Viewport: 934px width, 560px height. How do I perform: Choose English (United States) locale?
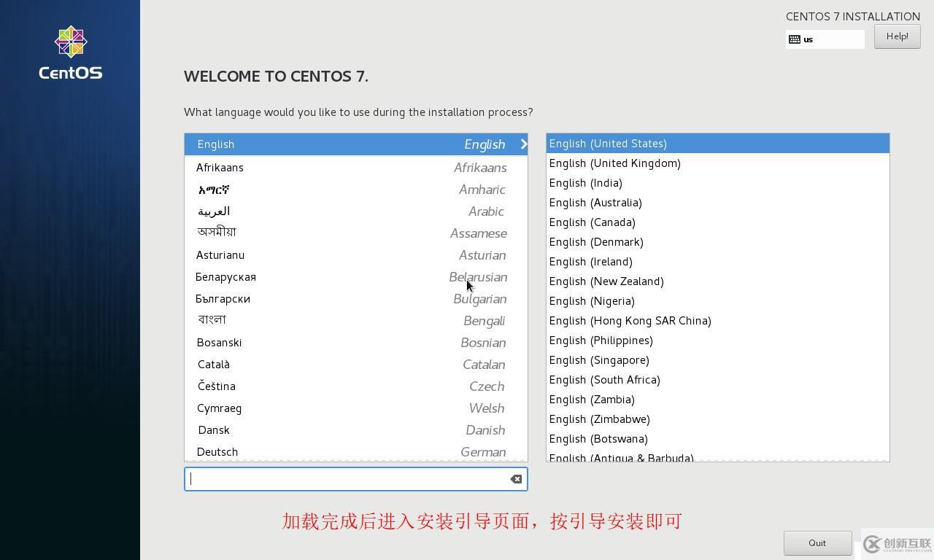point(718,144)
